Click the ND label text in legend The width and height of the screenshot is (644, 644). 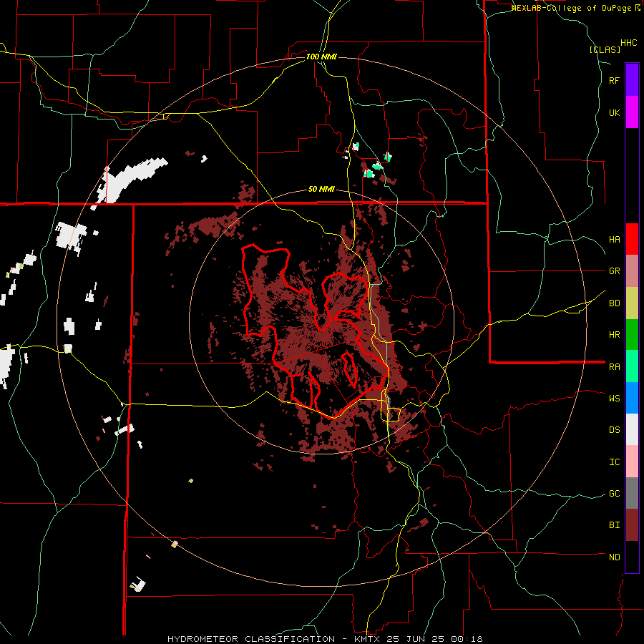click(x=615, y=557)
